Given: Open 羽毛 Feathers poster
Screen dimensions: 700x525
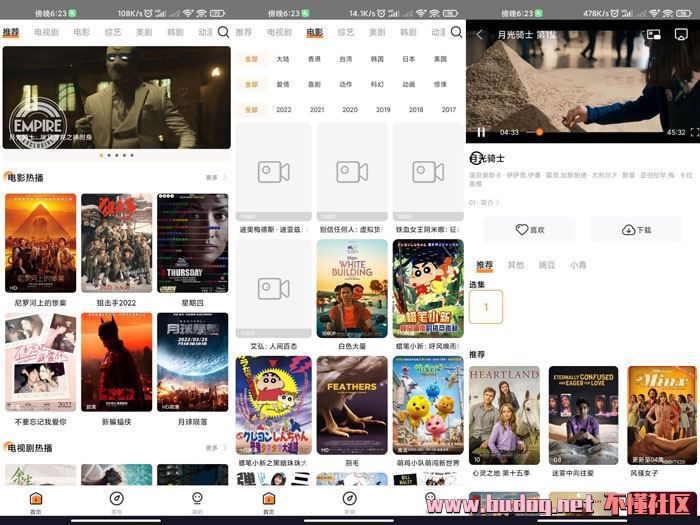Looking at the screenshot, I should tap(352, 405).
